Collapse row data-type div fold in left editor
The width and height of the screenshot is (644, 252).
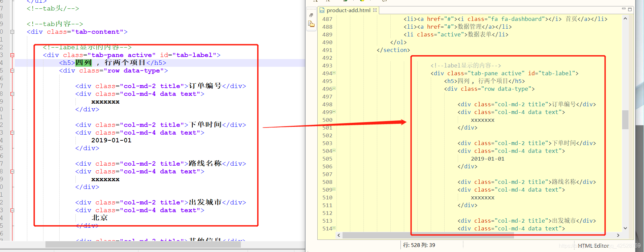12,71
